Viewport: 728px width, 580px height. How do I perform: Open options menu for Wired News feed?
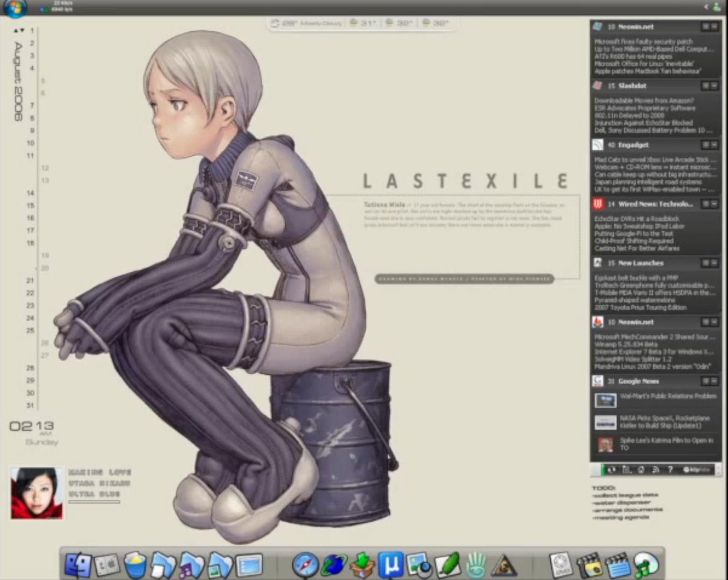(705, 204)
